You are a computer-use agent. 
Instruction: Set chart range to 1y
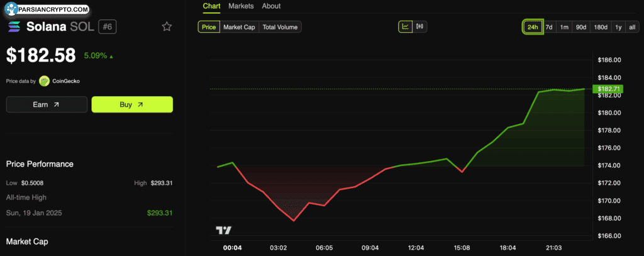tap(618, 27)
